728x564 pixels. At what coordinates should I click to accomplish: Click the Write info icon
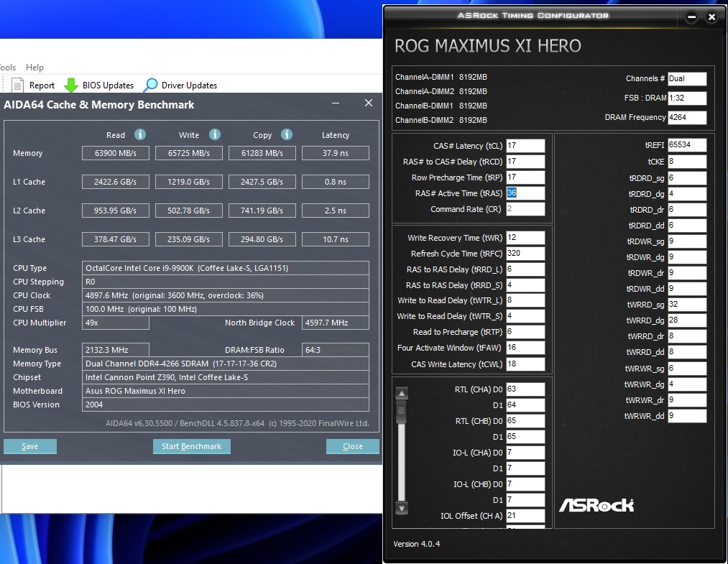[214, 134]
